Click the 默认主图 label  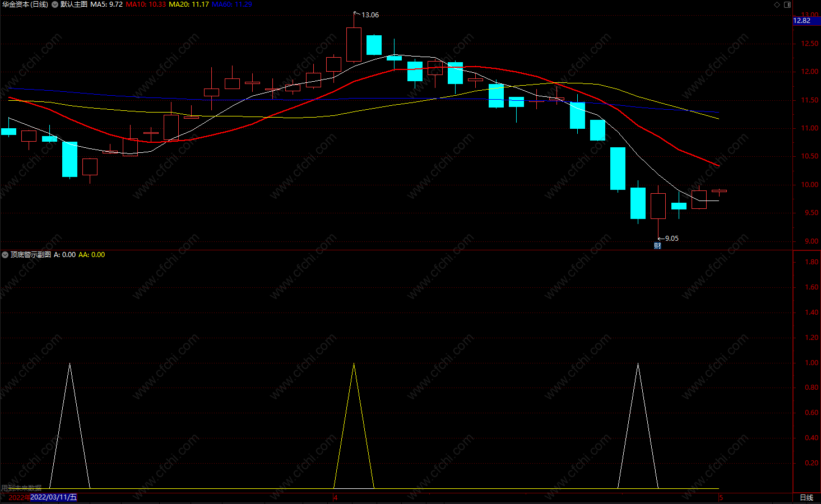click(x=74, y=4)
